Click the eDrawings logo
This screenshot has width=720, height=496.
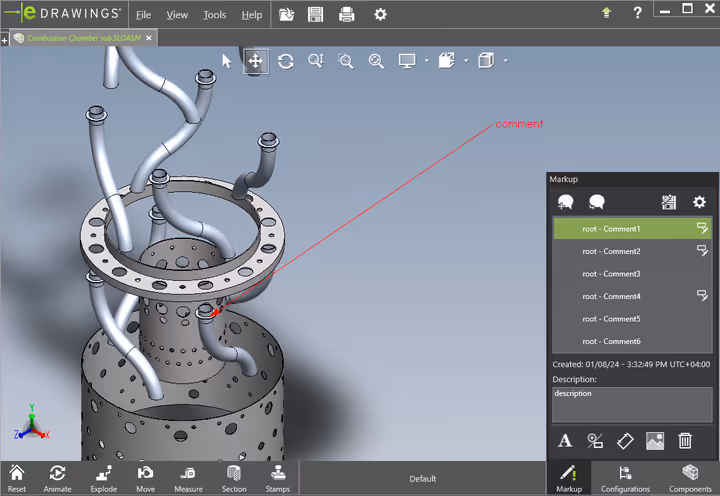63,13
